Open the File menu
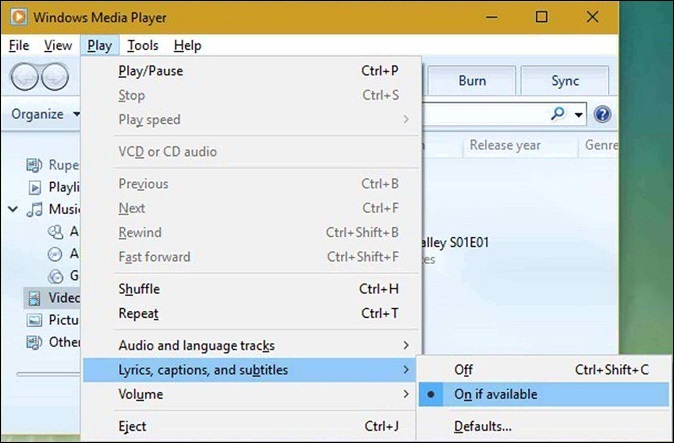Image resolution: width=674 pixels, height=443 pixels. [19, 46]
